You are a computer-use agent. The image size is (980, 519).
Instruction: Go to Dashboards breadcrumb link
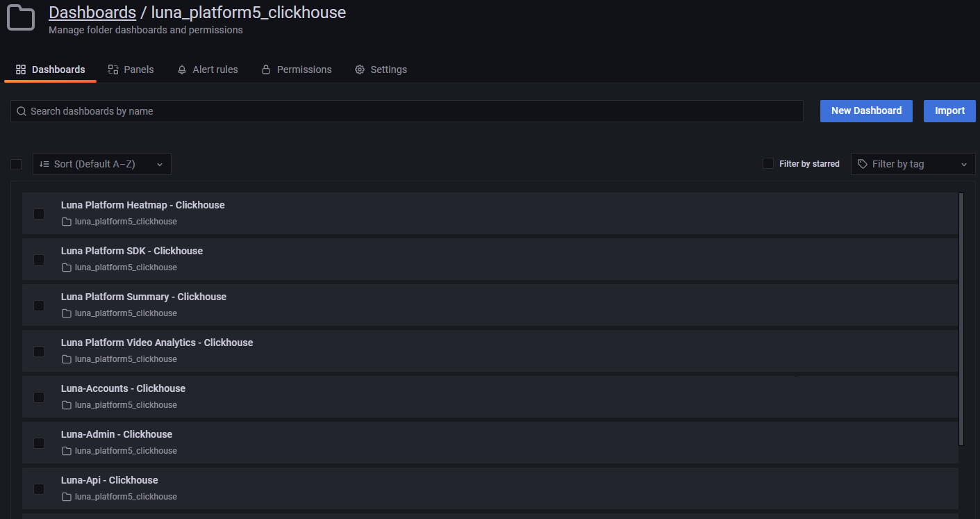[92, 13]
